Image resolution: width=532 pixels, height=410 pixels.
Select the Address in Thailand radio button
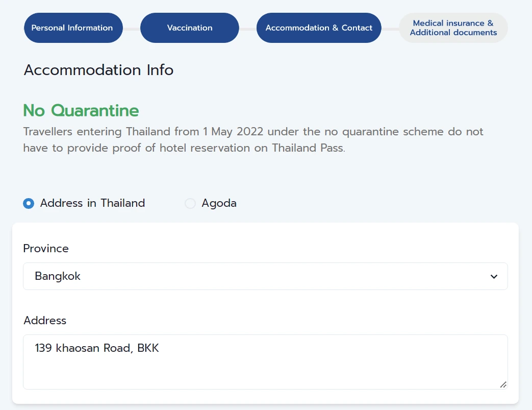click(x=29, y=203)
